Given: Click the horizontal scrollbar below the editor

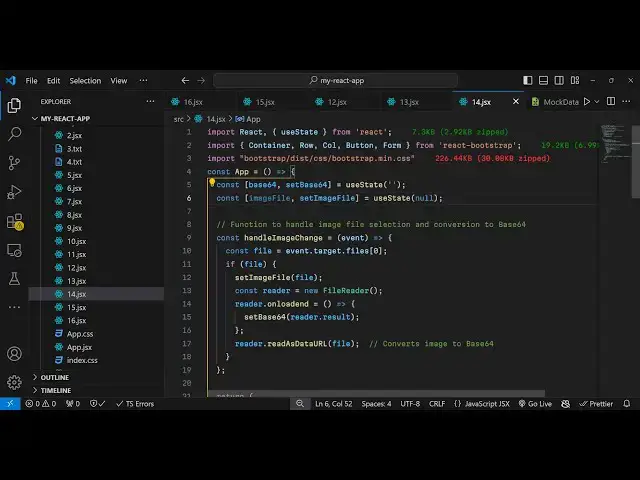Looking at the screenshot, I should 376,393.
